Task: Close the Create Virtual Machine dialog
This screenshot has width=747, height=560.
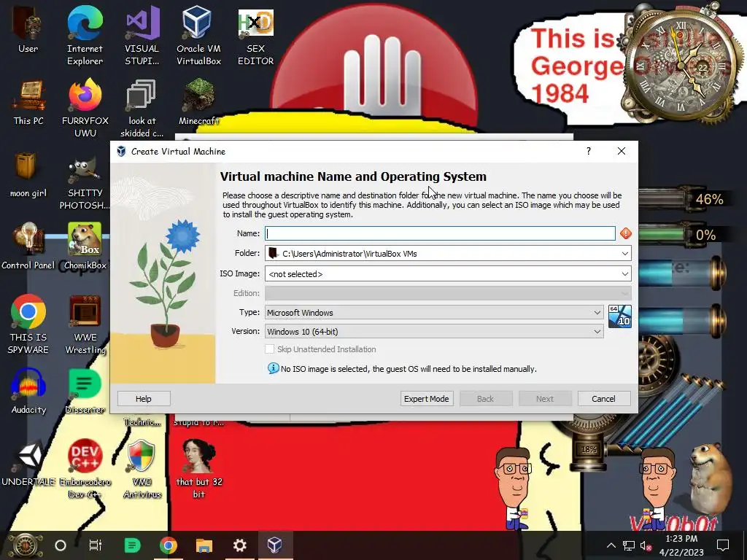Action: [x=622, y=151]
